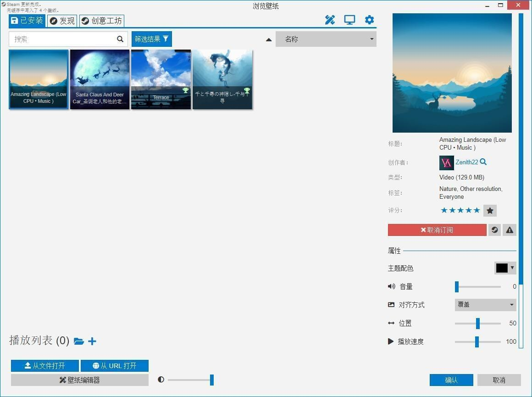Adjust thumbnail brightness slider at bottom
Screen dimensions: 532x397
(x=190, y=380)
